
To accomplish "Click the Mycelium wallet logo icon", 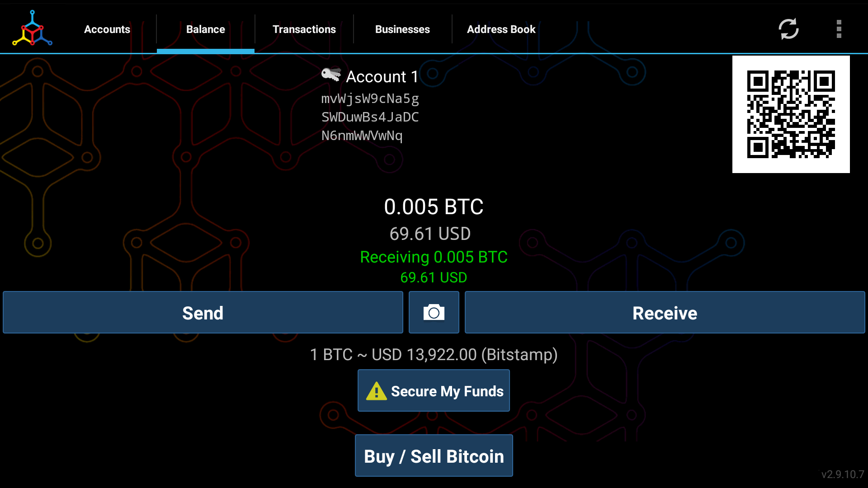I will [32, 28].
